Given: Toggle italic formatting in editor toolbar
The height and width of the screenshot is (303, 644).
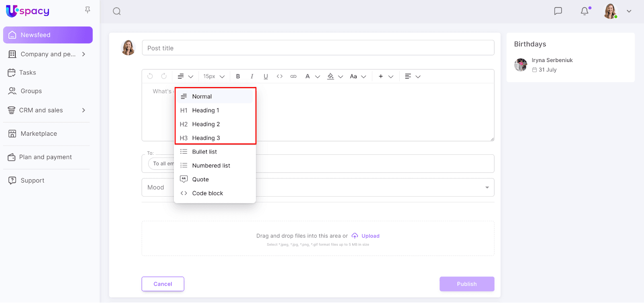Looking at the screenshot, I should point(252,77).
